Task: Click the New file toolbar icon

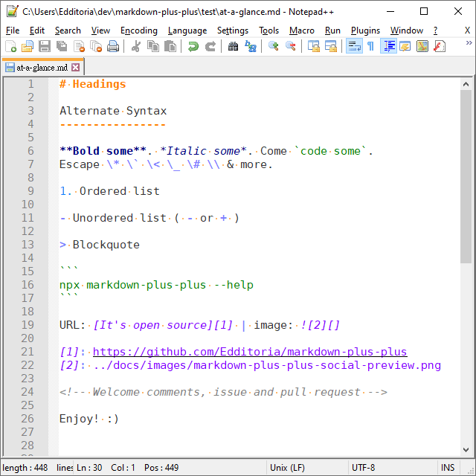Action: 10,46
